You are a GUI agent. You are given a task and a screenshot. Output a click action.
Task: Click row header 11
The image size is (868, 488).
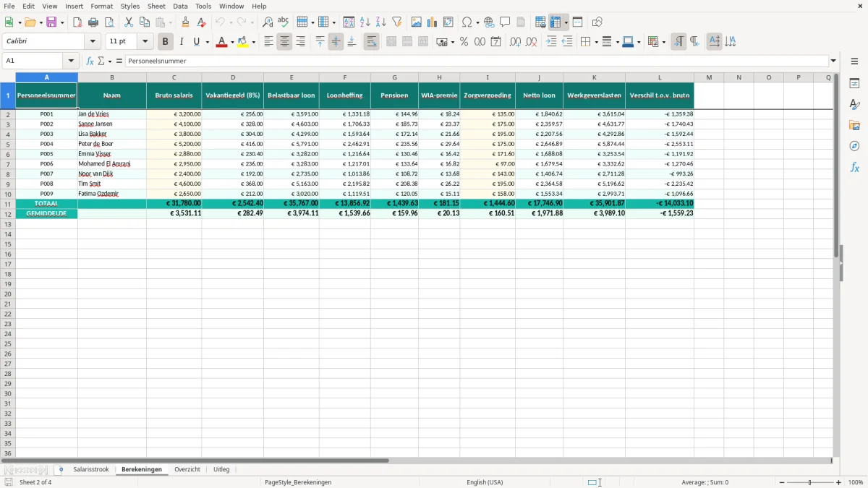coord(8,204)
